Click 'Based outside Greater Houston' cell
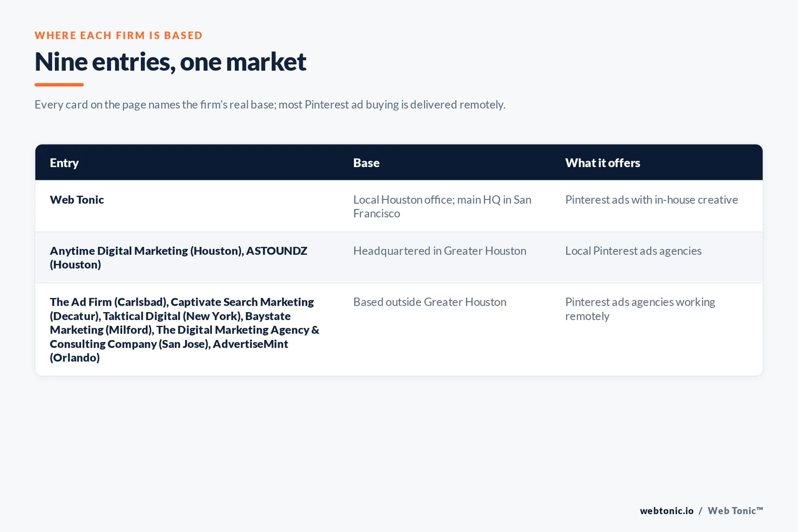The image size is (798, 532). click(x=430, y=302)
